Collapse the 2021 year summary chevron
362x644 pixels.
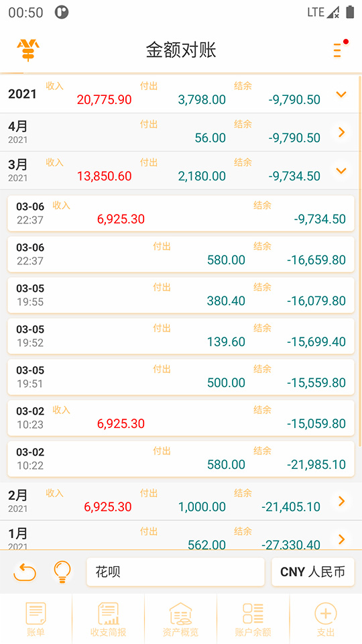pos(341,95)
